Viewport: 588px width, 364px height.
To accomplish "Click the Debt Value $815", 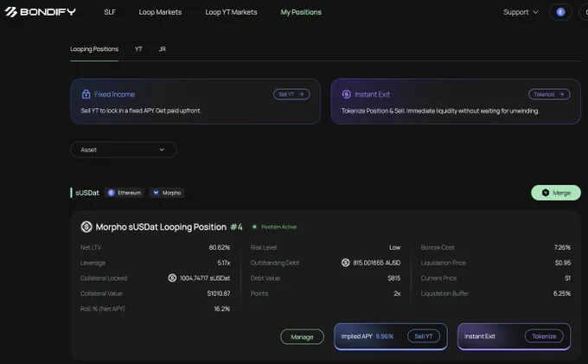I will [x=394, y=278].
